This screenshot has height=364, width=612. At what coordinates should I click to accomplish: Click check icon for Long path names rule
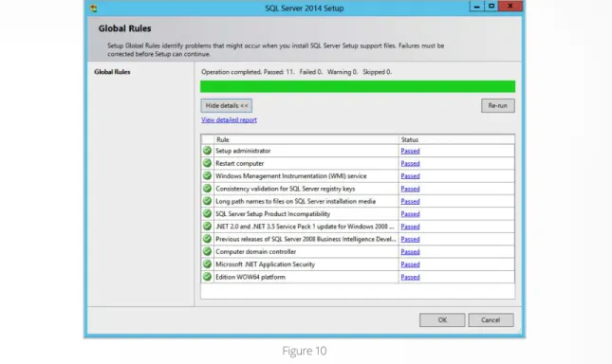pos(207,201)
